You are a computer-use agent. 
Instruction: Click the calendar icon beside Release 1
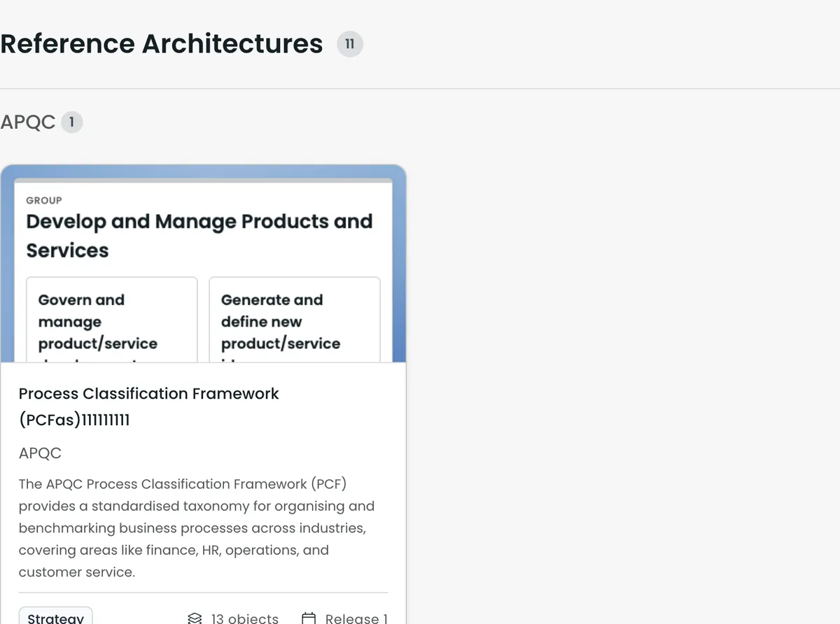(309, 618)
